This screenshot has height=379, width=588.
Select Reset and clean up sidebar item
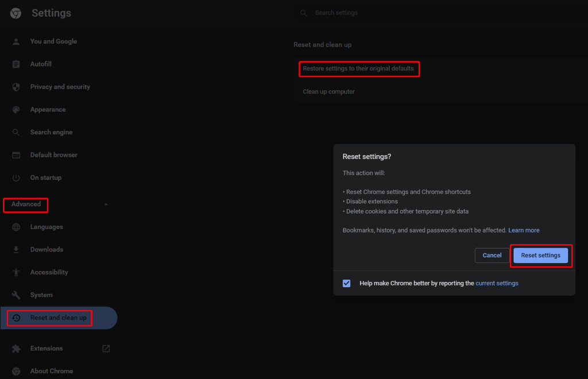point(59,318)
